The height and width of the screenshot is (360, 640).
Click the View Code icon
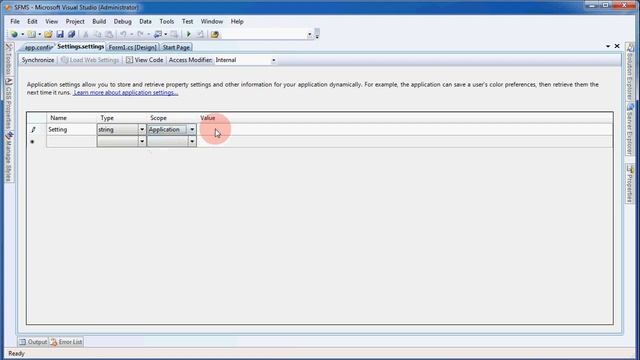129,60
